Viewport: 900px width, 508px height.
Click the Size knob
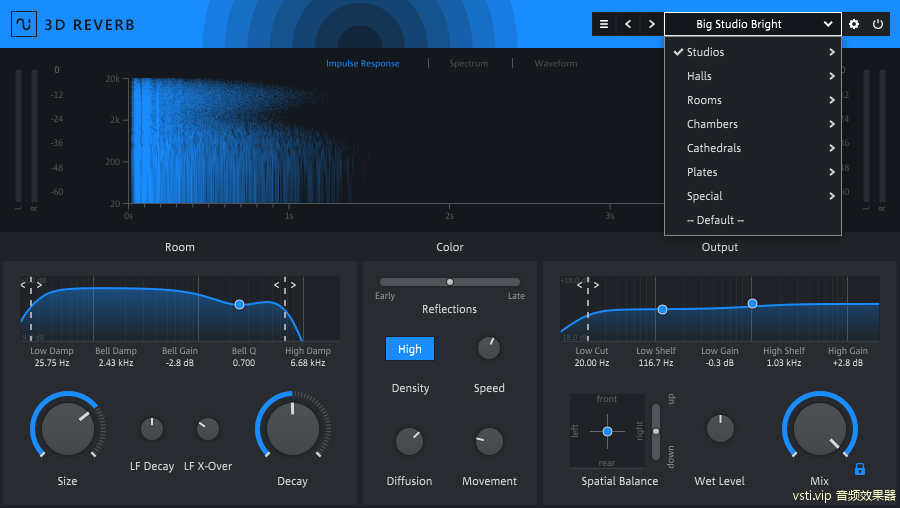pos(68,429)
